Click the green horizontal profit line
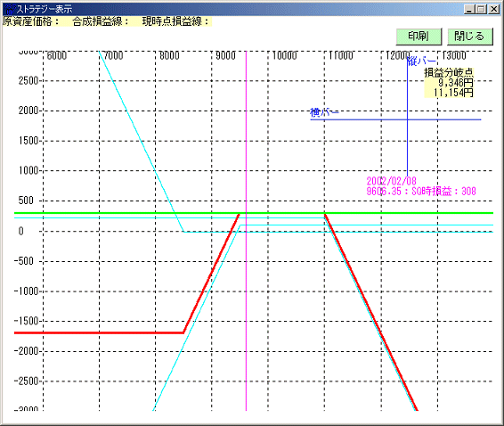Screen dimensions: 504x426 [254, 213]
